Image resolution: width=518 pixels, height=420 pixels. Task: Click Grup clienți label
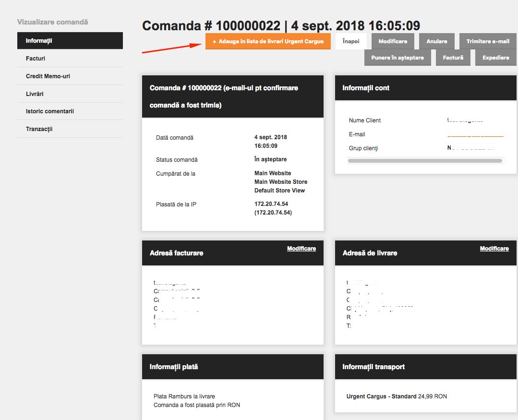tap(363, 148)
